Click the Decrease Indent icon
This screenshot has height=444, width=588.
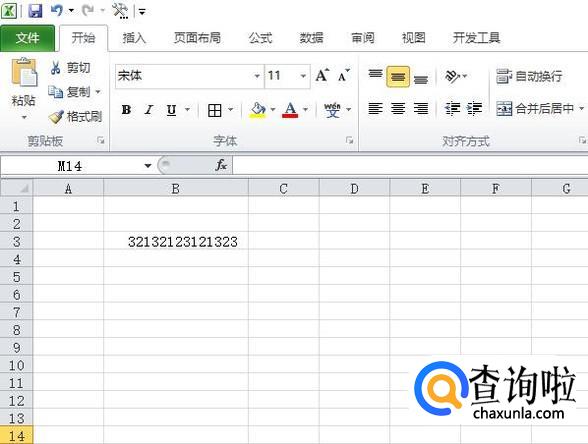point(452,109)
